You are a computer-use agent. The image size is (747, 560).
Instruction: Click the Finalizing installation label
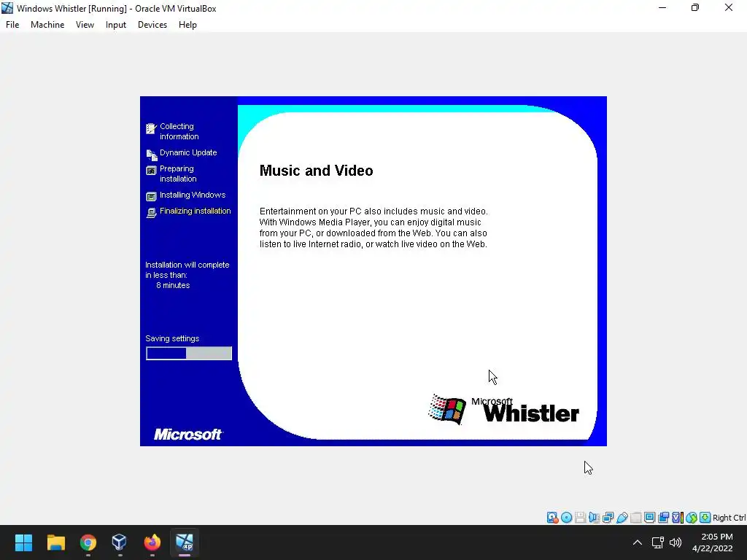pyautogui.click(x=196, y=211)
